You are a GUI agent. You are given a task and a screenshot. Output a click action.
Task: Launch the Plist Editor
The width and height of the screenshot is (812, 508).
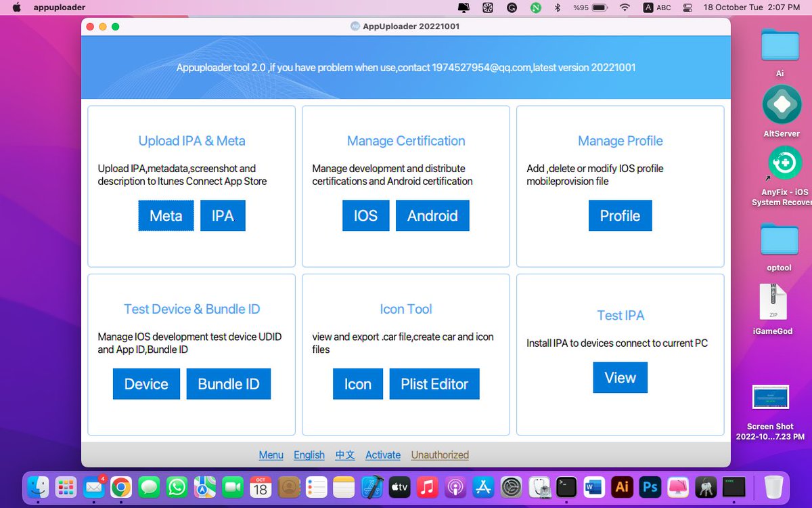(x=434, y=384)
